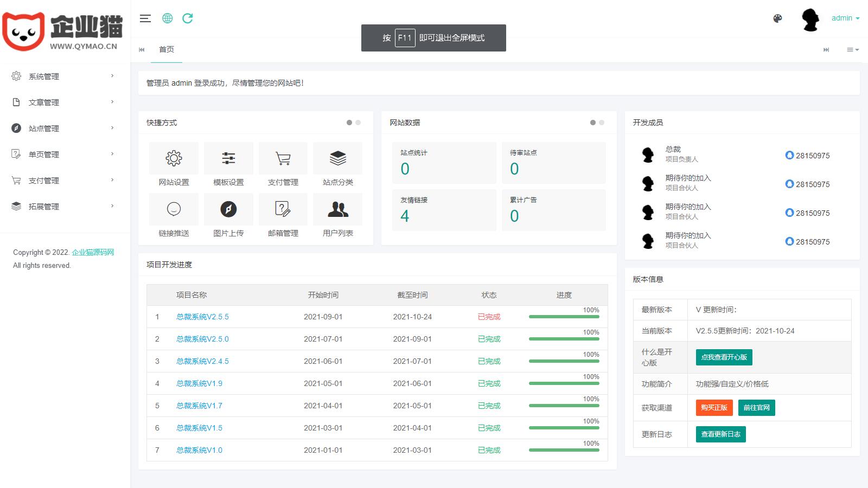
Task: Click the globe icon in top toolbar
Action: pyautogui.click(x=168, y=18)
